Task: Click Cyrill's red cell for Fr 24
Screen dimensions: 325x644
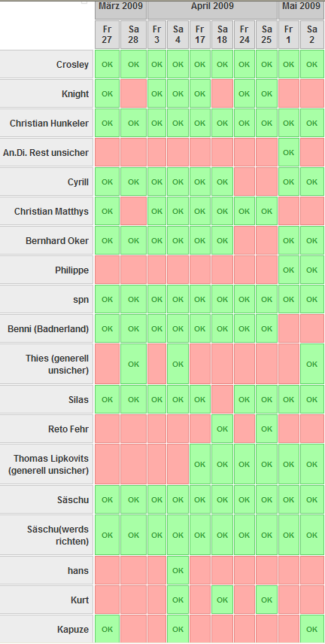Action: (x=245, y=182)
